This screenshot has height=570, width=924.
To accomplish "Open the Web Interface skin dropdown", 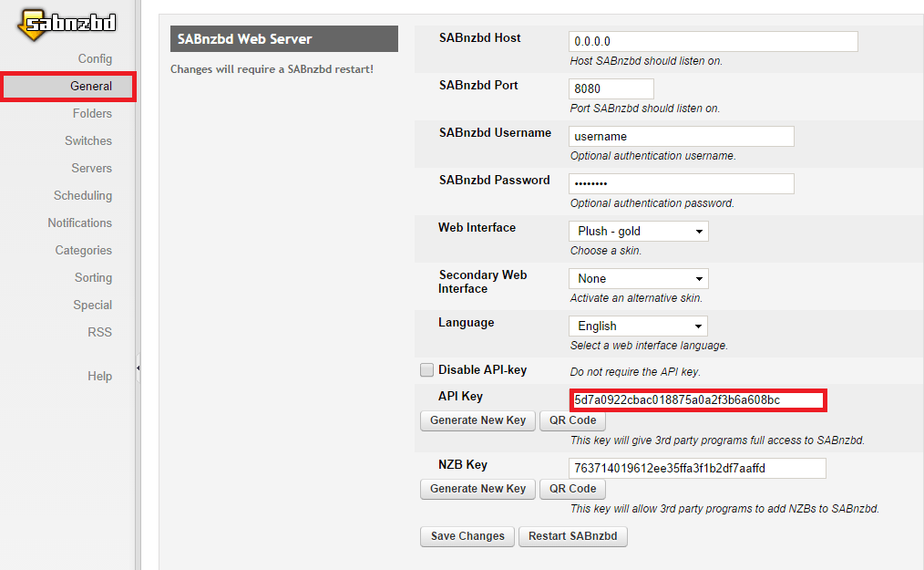I will click(x=638, y=232).
